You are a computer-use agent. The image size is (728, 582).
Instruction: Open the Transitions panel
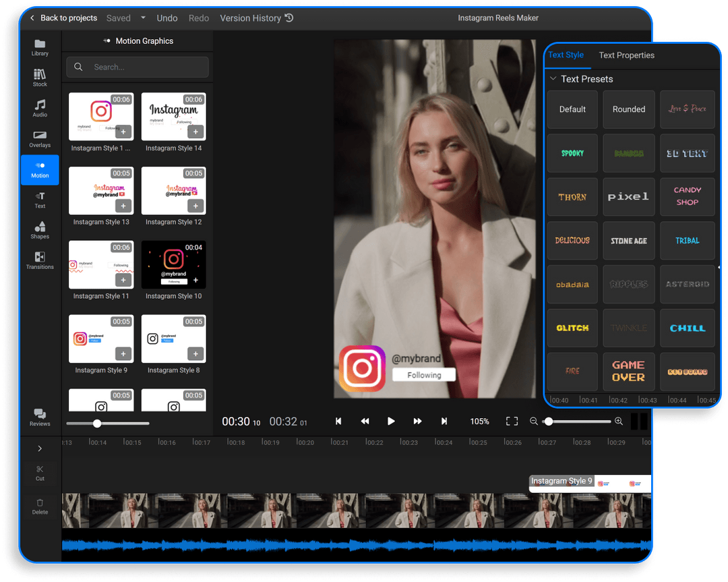click(40, 260)
